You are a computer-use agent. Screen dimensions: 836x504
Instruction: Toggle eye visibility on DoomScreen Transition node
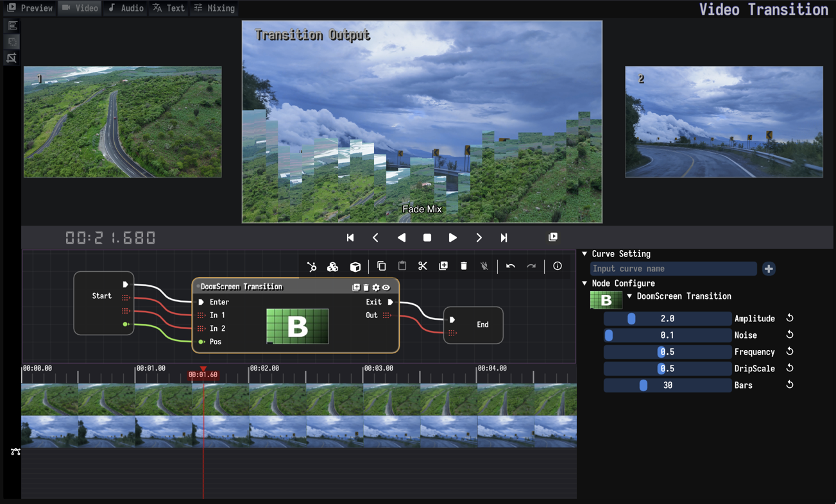tap(386, 287)
